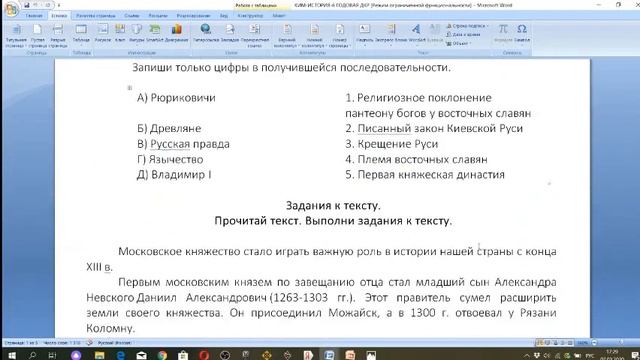Open Microsoft Edge from the taskbar
The height and width of the screenshot is (360, 640).
pos(120,355)
